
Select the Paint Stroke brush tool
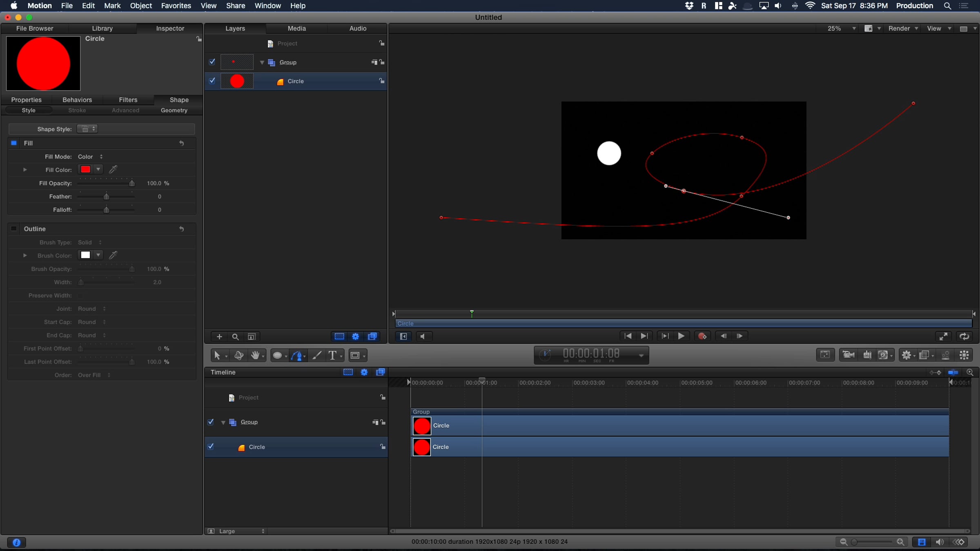[x=316, y=355]
